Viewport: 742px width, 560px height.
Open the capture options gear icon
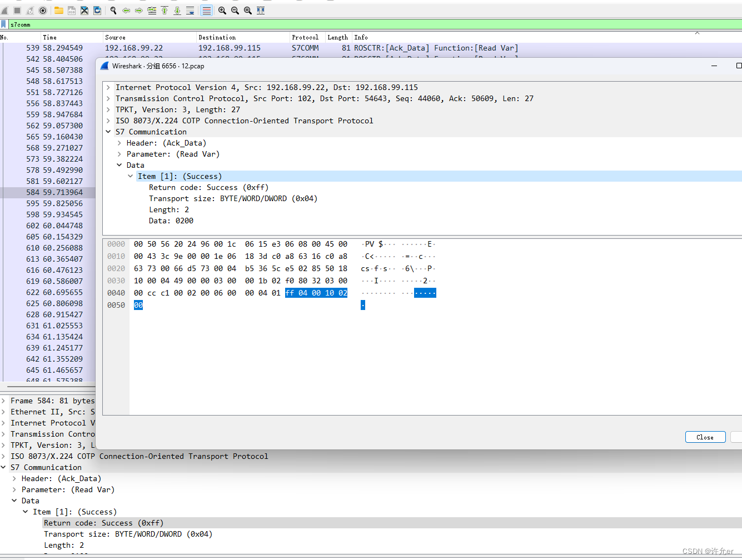pos(43,10)
